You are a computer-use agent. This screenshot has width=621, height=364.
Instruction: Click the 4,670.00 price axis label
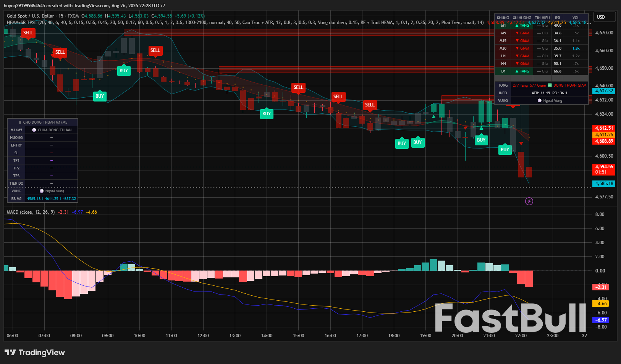[604, 33]
